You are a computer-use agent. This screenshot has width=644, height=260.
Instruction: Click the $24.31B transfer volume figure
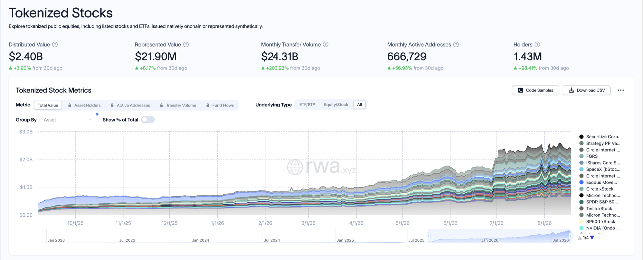pos(280,57)
